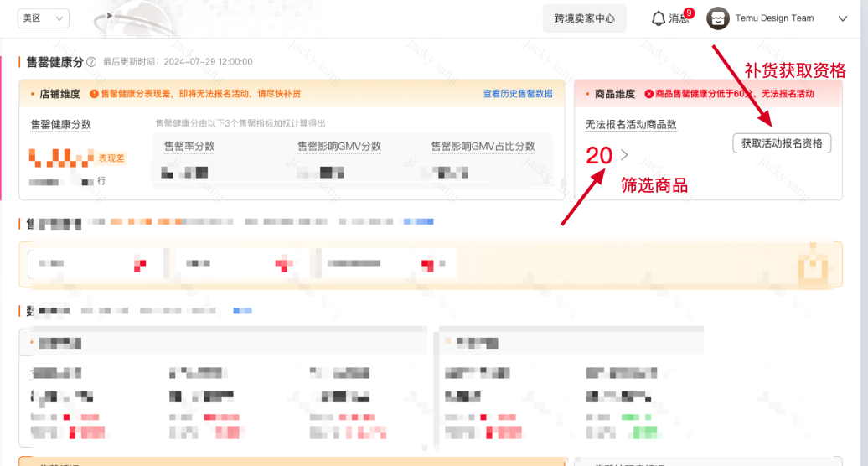This screenshot has height=466, width=868.
Task: Click the 无法报名活动商品数 label
Action: (x=631, y=125)
